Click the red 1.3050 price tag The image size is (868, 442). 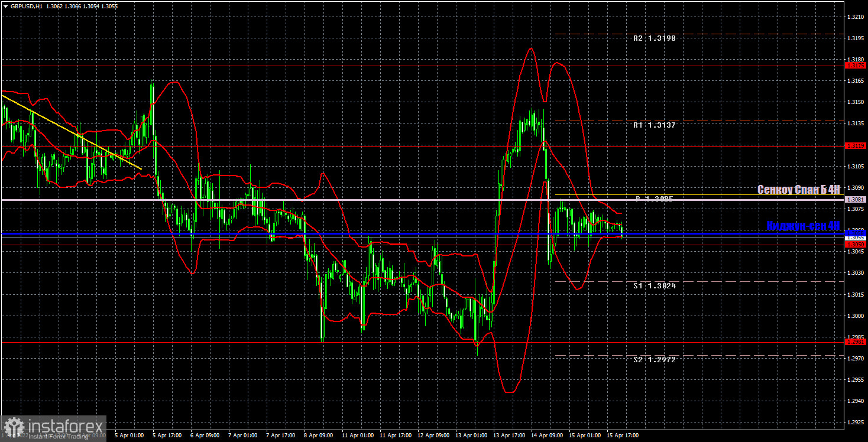[x=856, y=244]
